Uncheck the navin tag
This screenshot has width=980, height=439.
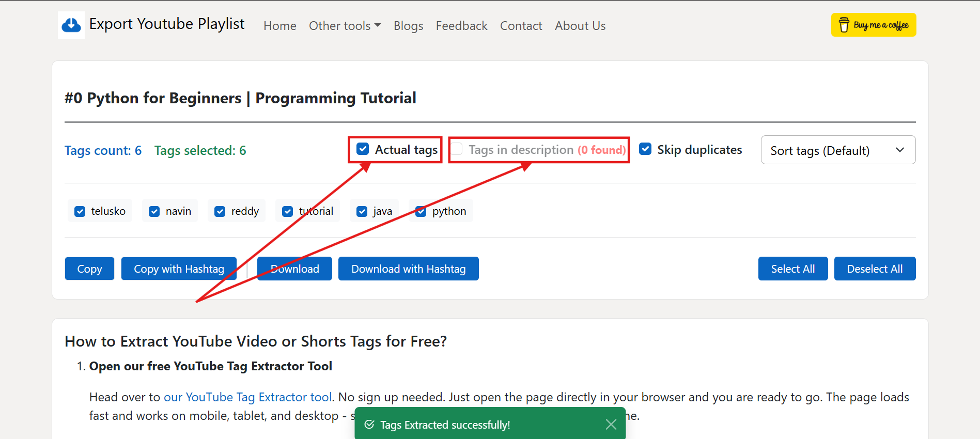pyautogui.click(x=154, y=211)
